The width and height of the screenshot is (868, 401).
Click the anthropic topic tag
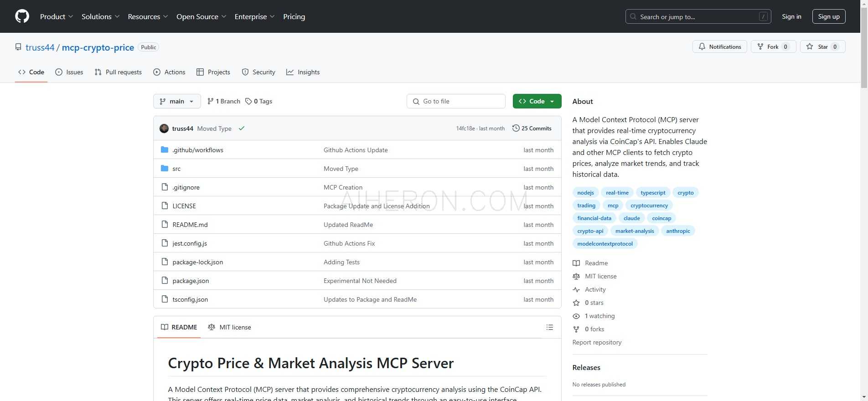pos(678,231)
